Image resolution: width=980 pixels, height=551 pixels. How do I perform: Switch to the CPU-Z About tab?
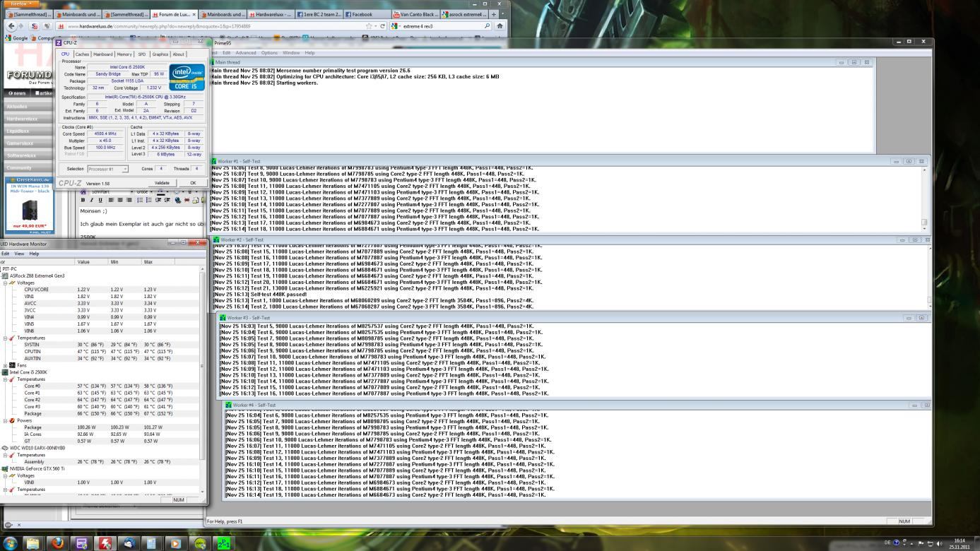pyautogui.click(x=179, y=54)
